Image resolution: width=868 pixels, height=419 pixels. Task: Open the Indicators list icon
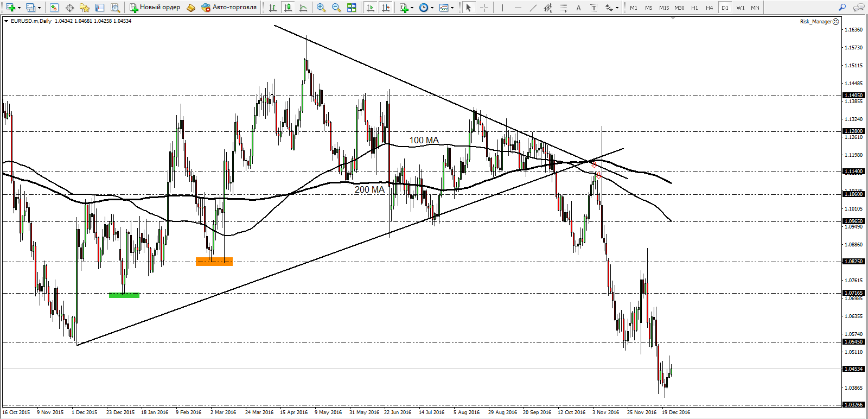click(404, 8)
